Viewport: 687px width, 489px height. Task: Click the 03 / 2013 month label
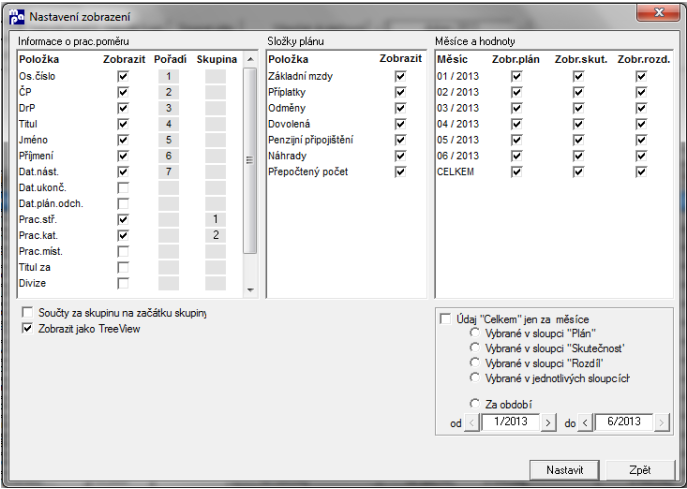pyautogui.click(x=458, y=108)
